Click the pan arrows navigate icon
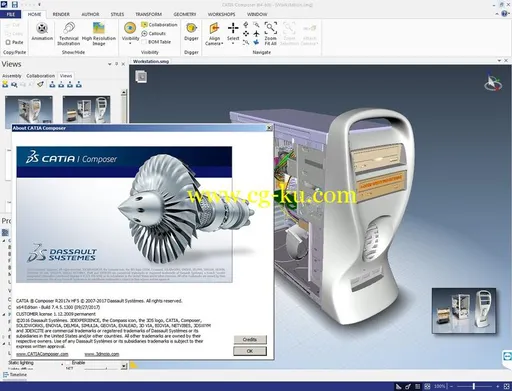The width and height of the screenshot is (512, 391). coord(246,34)
